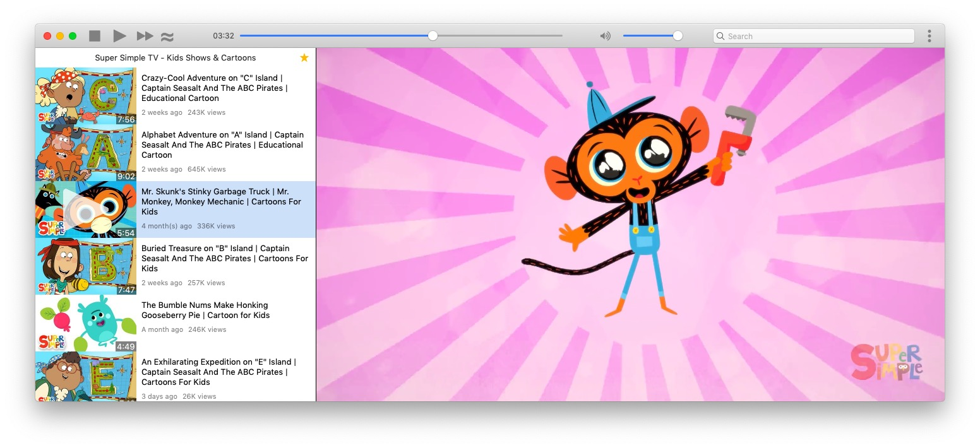
Task: Click the volume slider knob
Action: (x=678, y=36)
